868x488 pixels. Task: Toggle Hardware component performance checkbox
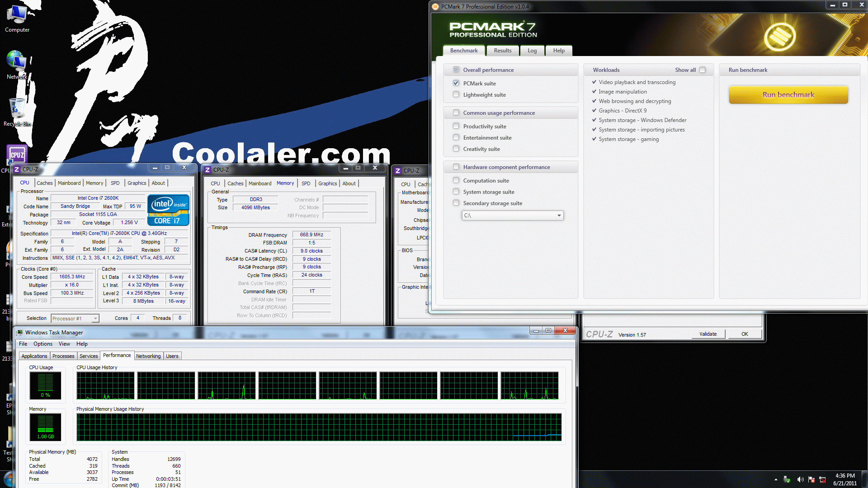pyautogui.click(x=456, y=167)
